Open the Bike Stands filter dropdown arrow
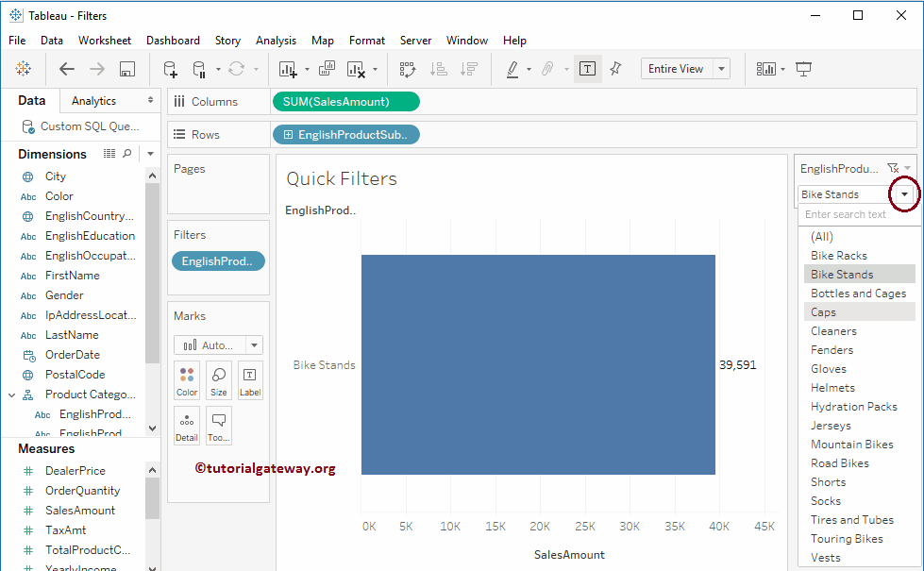The height and width of the screenshot is (571, 924). pyautogui.click(x=904, y=194)
